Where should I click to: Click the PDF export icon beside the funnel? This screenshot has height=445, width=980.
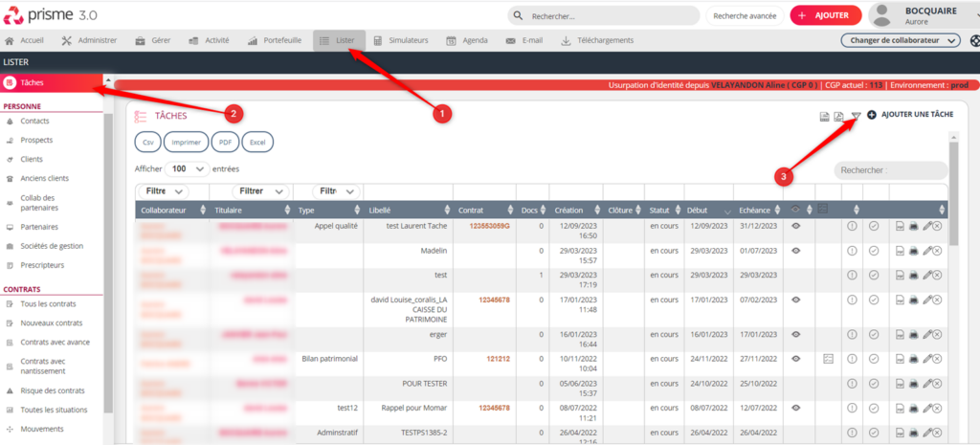point(838,116)
